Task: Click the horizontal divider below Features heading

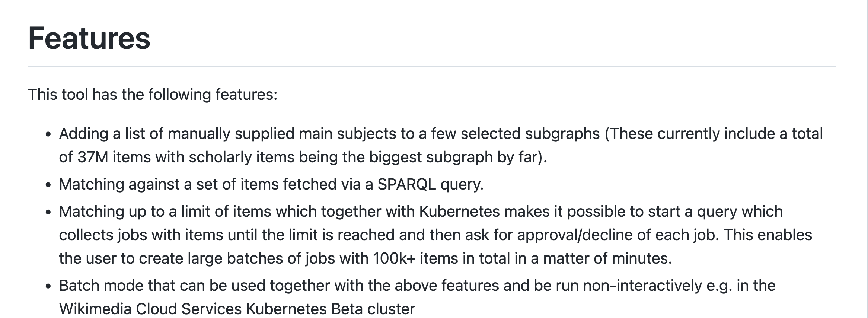Action: [x=432, y=67]
